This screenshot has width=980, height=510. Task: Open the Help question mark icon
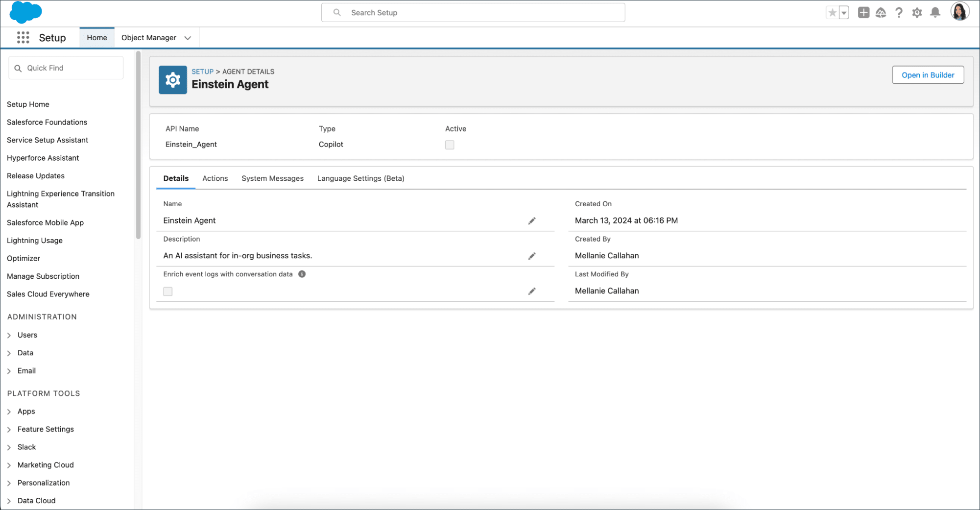[x=899, y=13]
